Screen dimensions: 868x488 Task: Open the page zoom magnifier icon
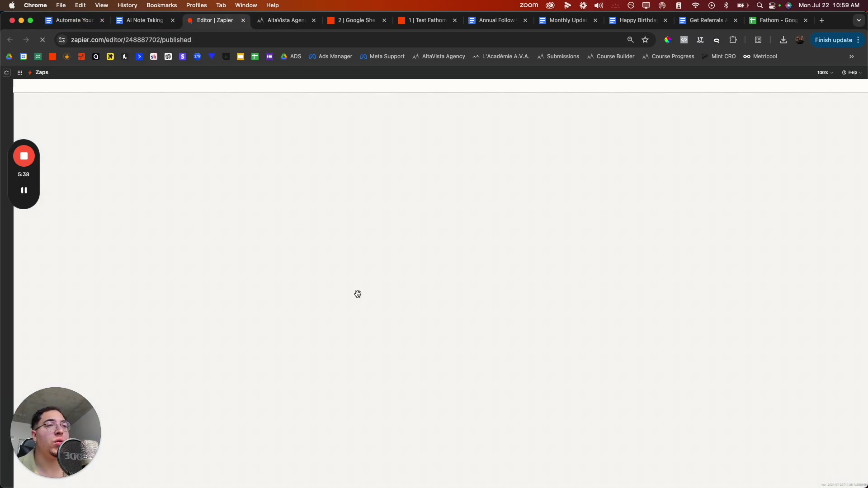click(x=630, y=40)
